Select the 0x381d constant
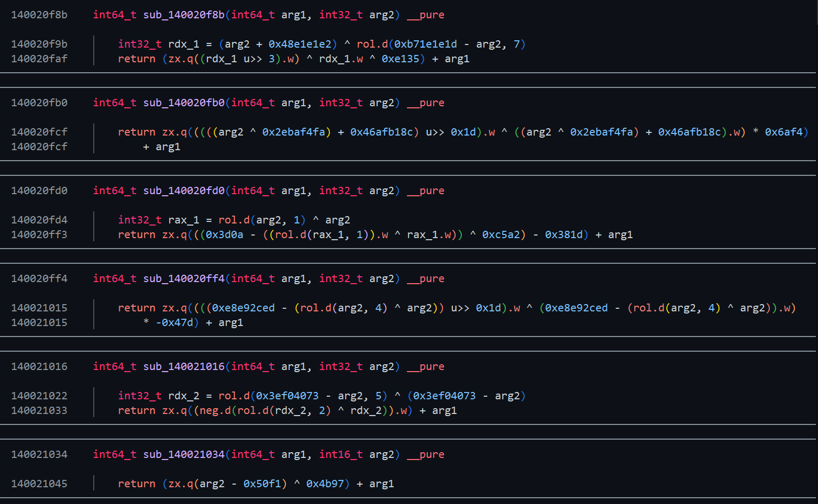The width and height of the screenshot is (818, 504). pos(563,234)
